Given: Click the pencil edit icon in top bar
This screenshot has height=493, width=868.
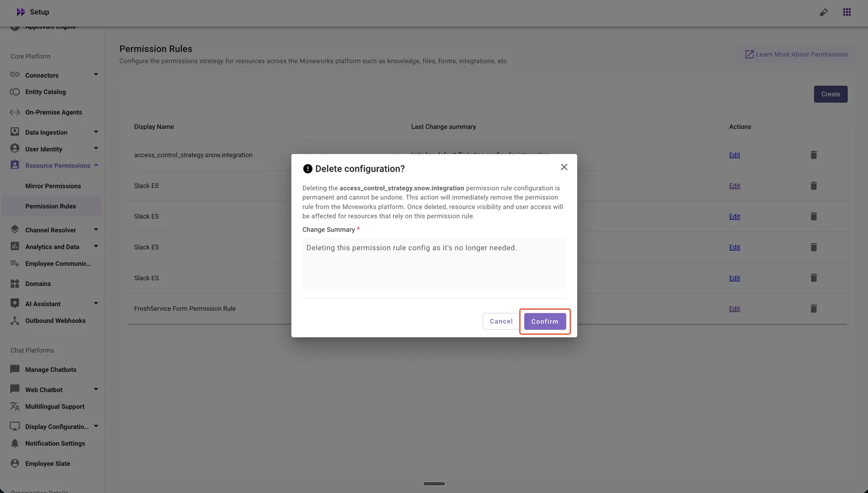Looking at the screenshot, I should tap(824, 12).
